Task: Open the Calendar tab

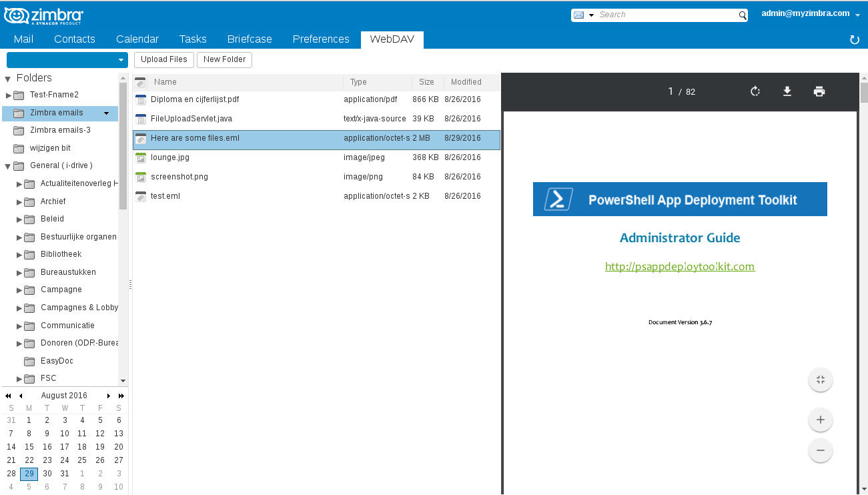Action: coord(137,39)
